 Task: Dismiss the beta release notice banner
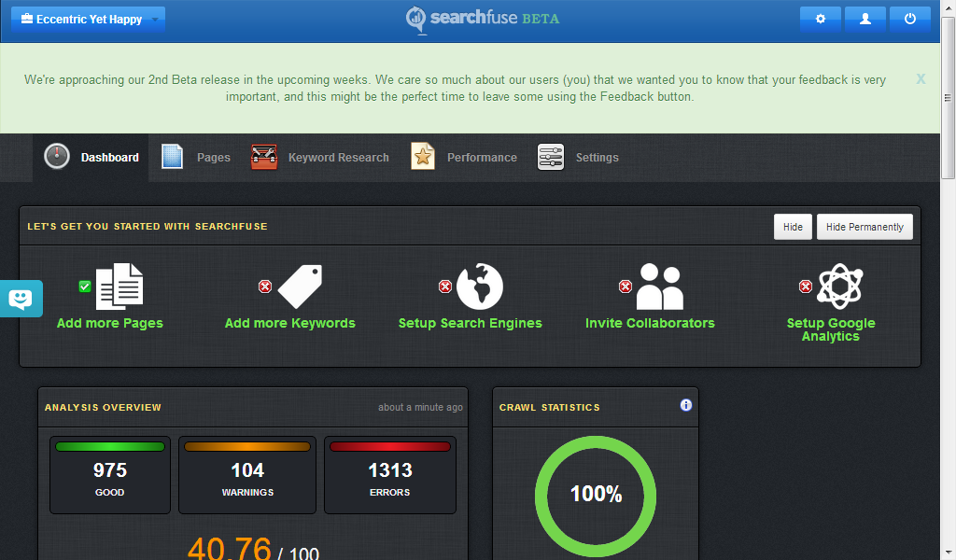coord(921,78)
